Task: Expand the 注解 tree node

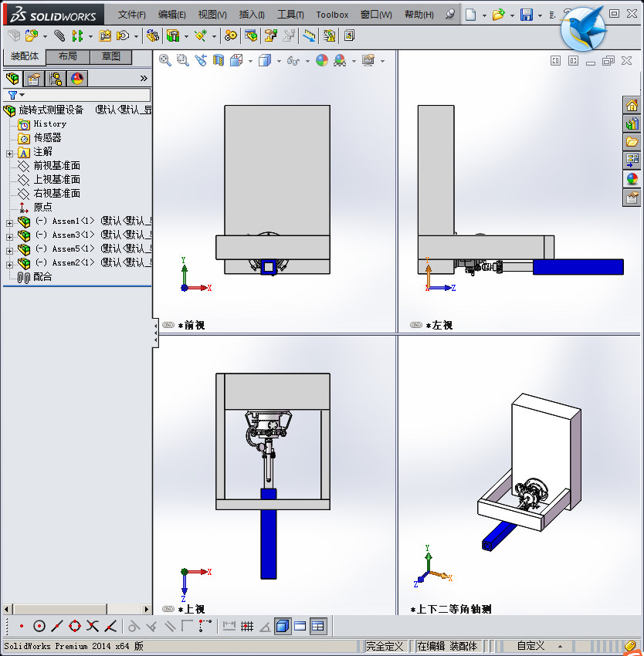Action: click(x=9, y=154)
